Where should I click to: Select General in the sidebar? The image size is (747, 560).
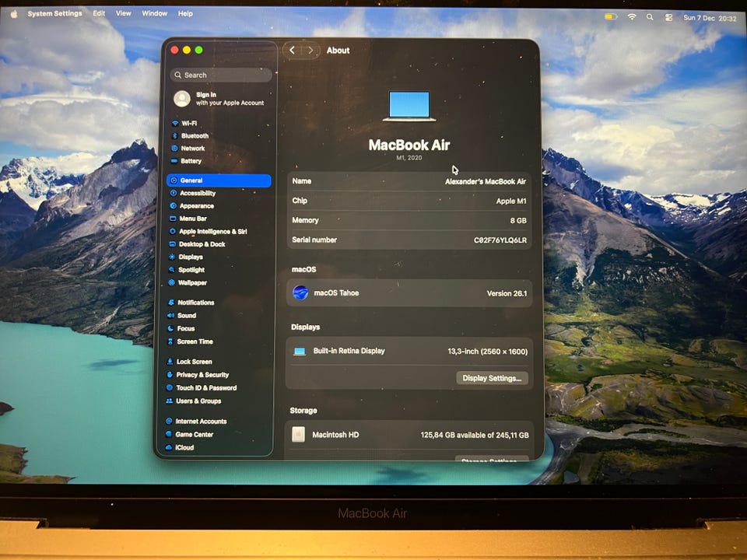[x=219, y=180]
